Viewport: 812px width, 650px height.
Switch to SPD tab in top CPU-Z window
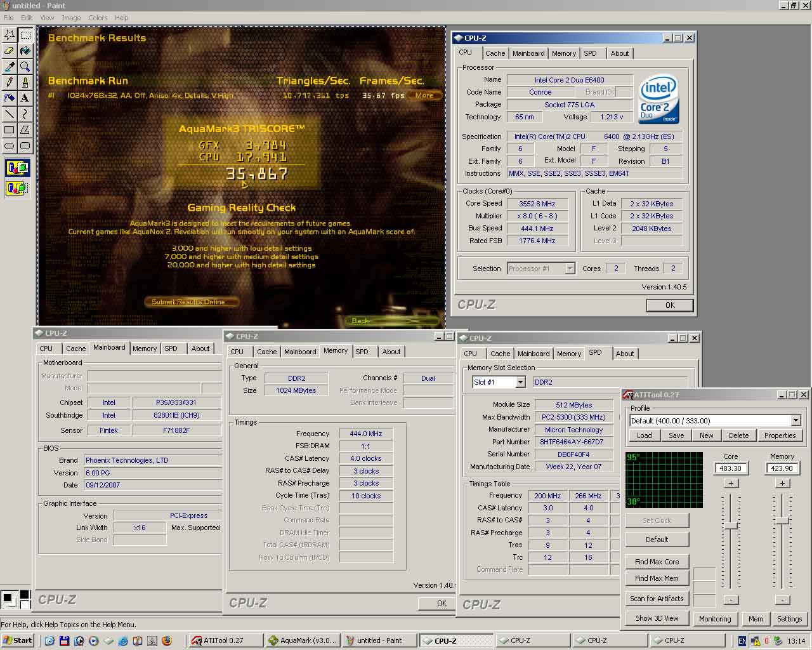(590, 54)
